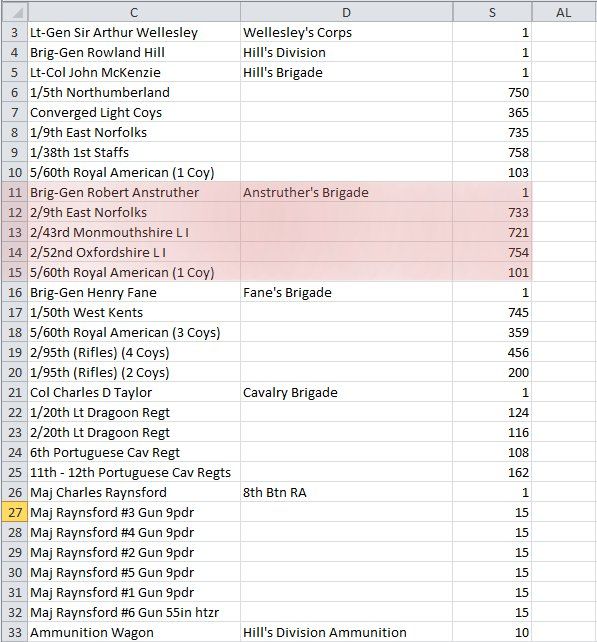
Task: Click the Cavalry Brigade cell
Action: click(x=346, y=392)
